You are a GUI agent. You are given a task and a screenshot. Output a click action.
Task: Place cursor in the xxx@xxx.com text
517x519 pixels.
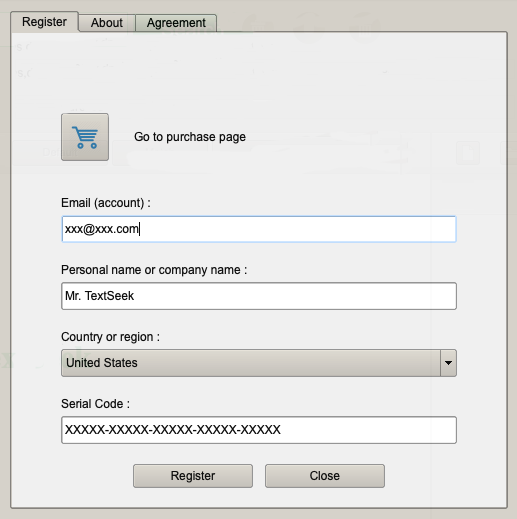[102, 229]
